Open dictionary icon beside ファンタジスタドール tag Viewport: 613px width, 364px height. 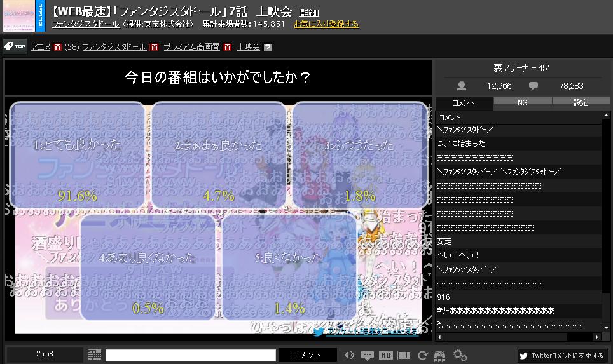click(x=154, y=47)
